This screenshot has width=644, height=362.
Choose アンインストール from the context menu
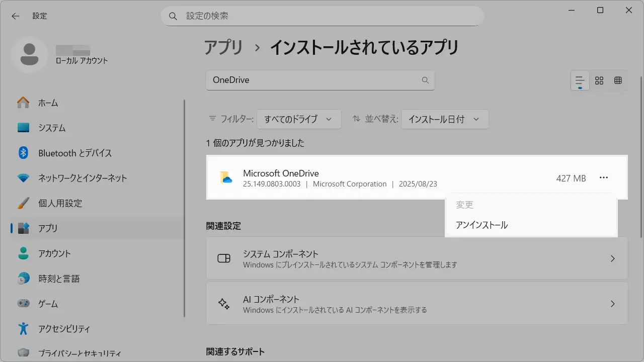point(531,225)
